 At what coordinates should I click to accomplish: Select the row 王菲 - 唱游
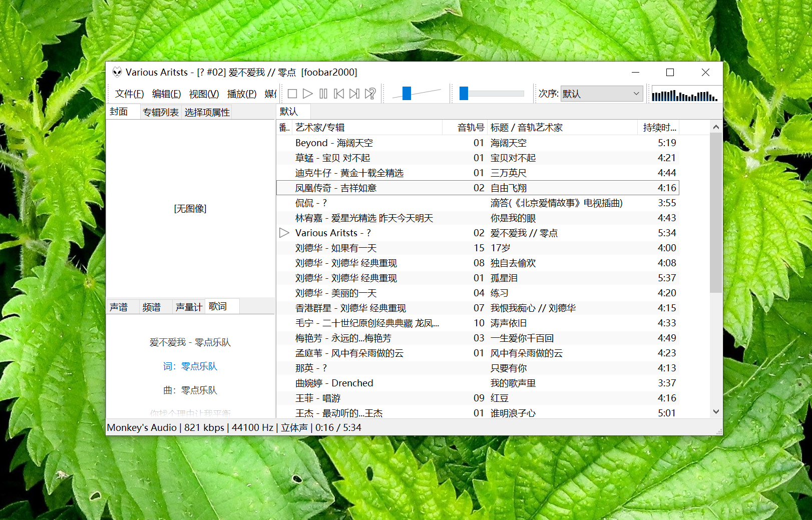478,398
